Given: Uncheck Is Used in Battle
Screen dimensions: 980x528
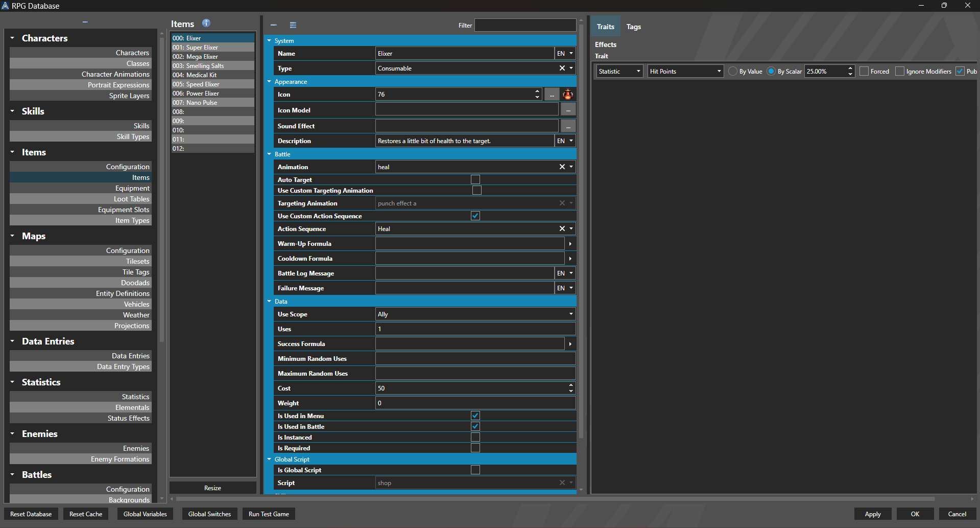Looking at the screenshot, I should point(475,426).
